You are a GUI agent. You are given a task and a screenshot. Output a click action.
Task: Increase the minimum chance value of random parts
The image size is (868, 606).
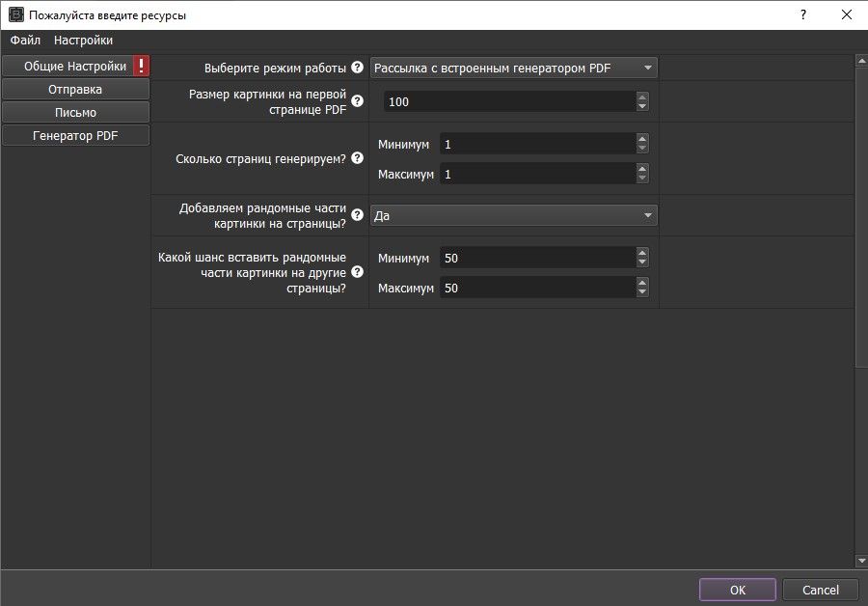pos(643,253)
